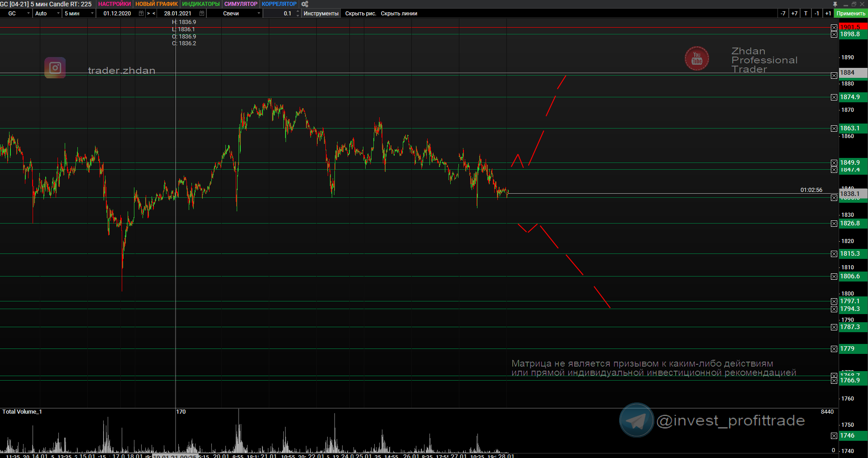
Task: Remove the 1806.6 level line
Action: (834, 277)
